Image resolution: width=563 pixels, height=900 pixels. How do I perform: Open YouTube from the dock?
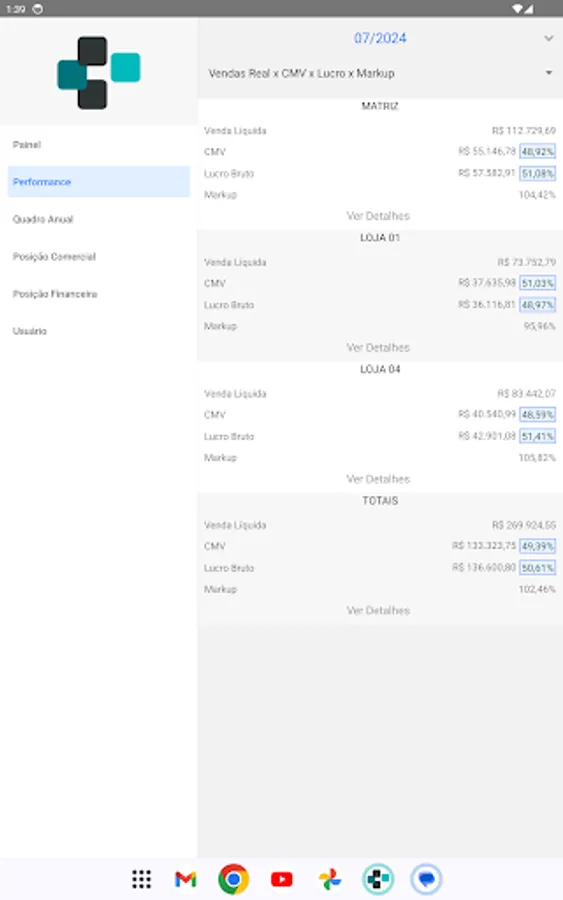[x=281, y=879]
